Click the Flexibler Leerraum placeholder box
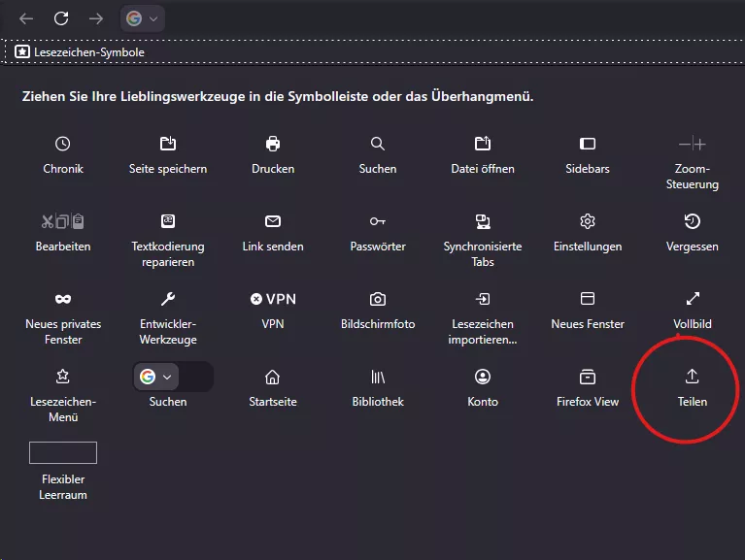 pyautogui.click(x=63, y=452)
